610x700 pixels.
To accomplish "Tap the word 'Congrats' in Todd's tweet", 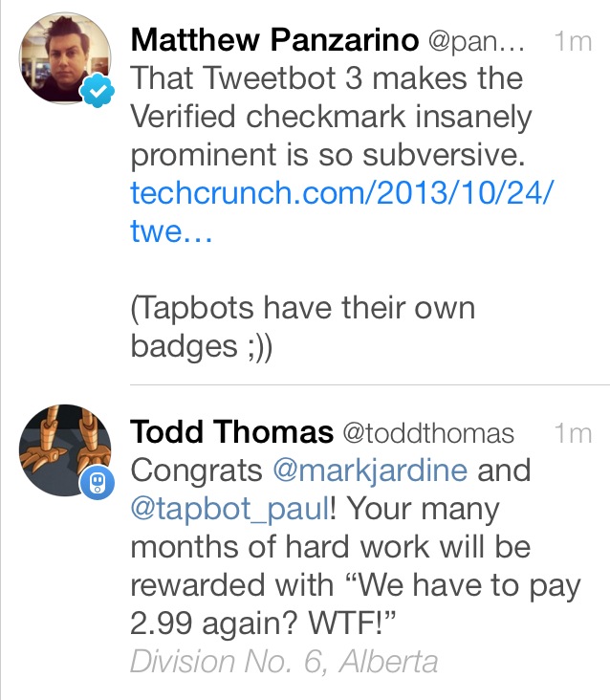I will (x=196, y=470).
